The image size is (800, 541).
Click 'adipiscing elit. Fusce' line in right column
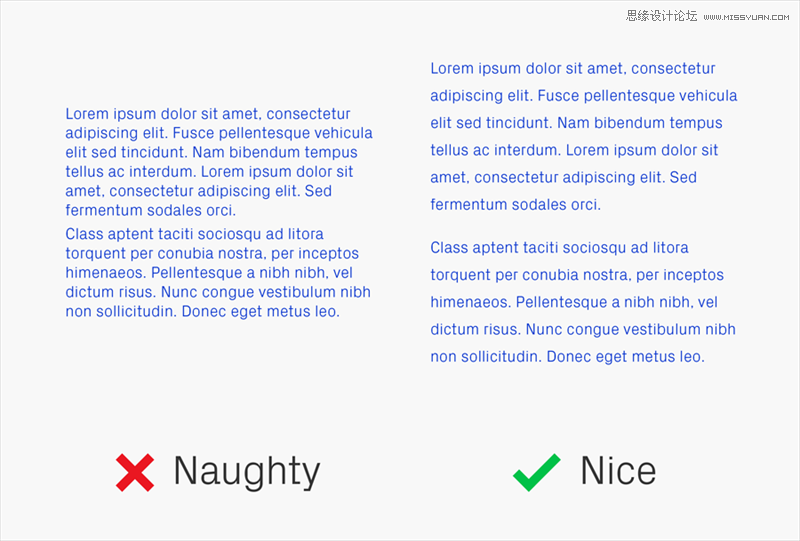click(x=584, y=96)
